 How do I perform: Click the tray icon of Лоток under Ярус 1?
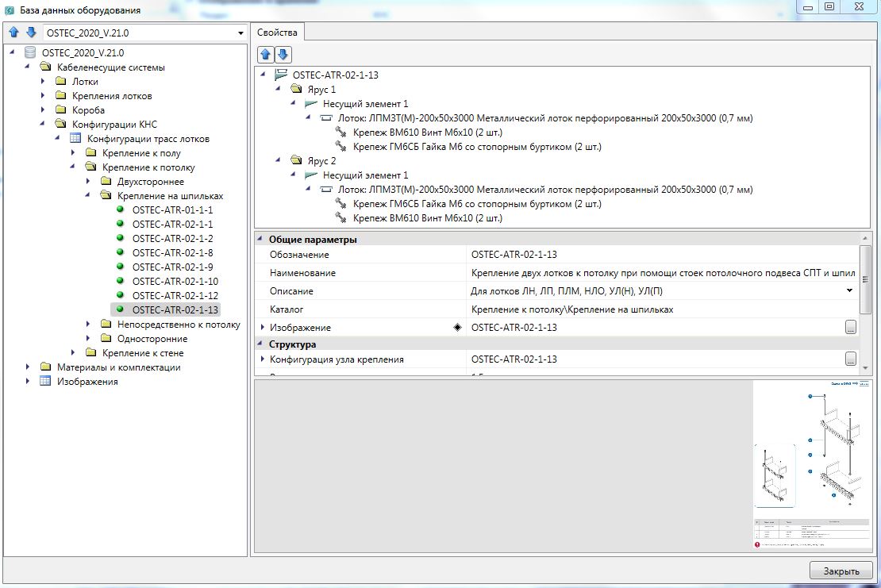pyautogui.click(x=326, y=118)
